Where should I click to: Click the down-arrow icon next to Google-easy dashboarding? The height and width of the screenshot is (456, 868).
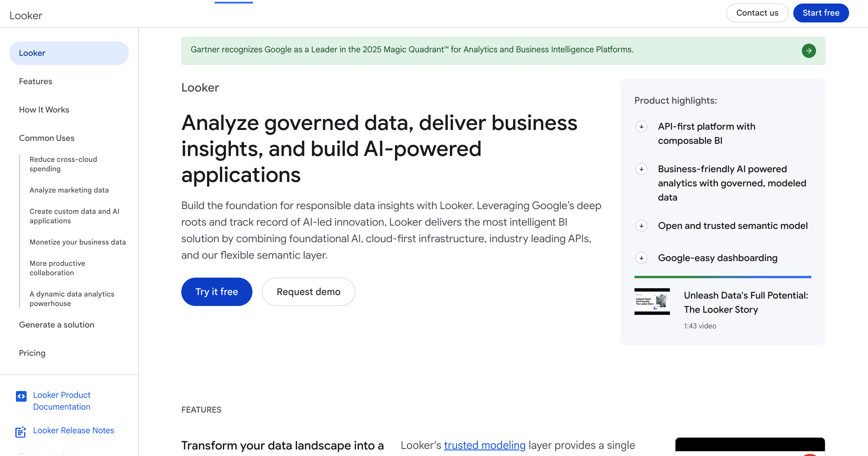[x=642, y=258]
